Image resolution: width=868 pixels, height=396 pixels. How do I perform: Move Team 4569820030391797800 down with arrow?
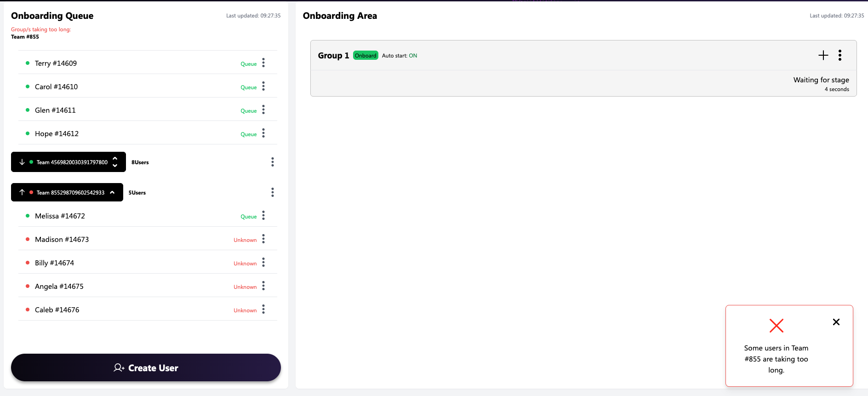[22, 162]
